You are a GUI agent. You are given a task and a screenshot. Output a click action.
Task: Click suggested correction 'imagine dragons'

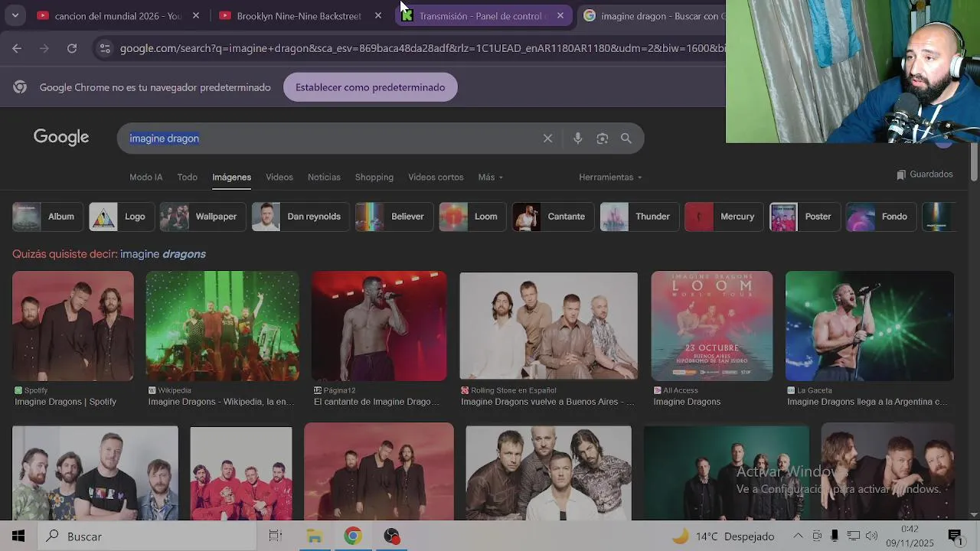tap(163, 254)
